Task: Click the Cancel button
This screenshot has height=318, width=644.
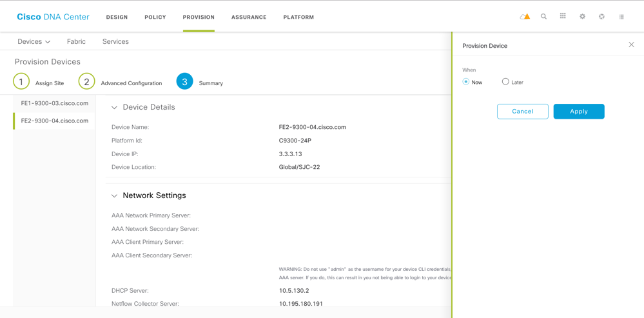Action: pyautogui.click(x=522, y=112)
